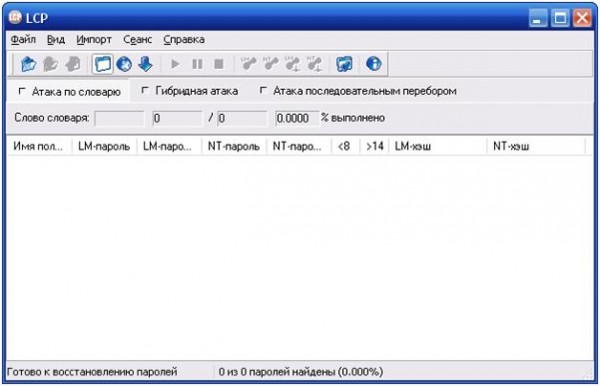Click the blue down-arrow import icon
600x386 pixels.
point(145,64)
